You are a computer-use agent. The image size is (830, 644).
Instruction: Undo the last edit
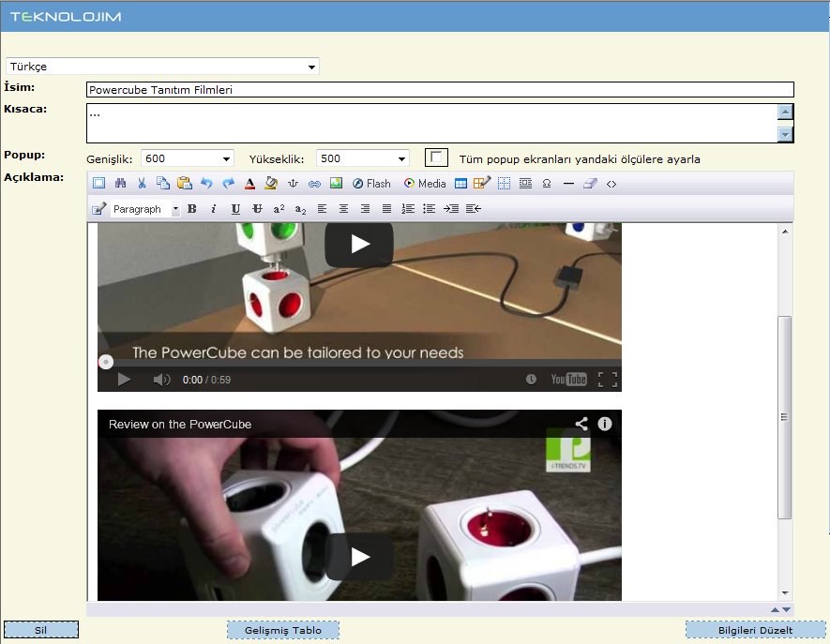click(x=206, y=184)
